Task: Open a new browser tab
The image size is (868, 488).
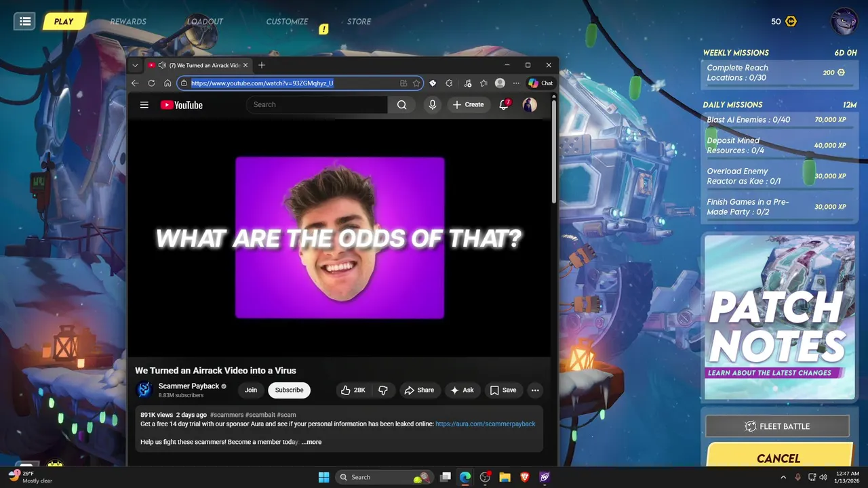Action: tap(262, 65)
